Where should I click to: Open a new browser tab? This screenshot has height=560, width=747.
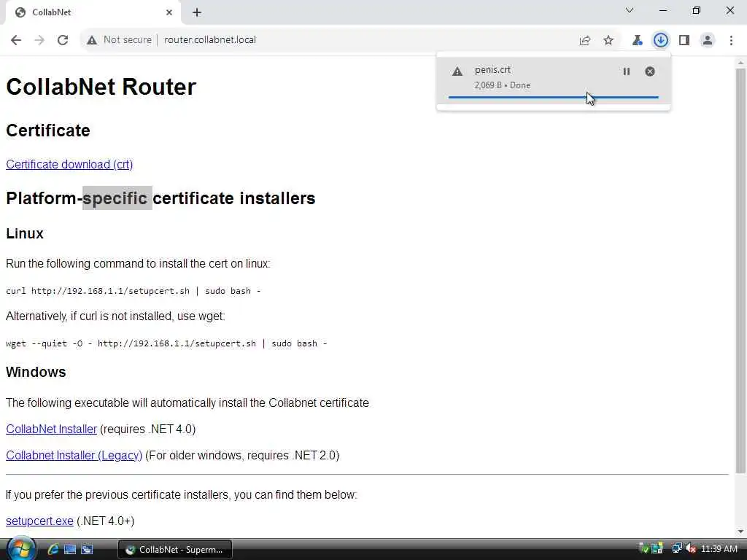click(x=197, y=12)
